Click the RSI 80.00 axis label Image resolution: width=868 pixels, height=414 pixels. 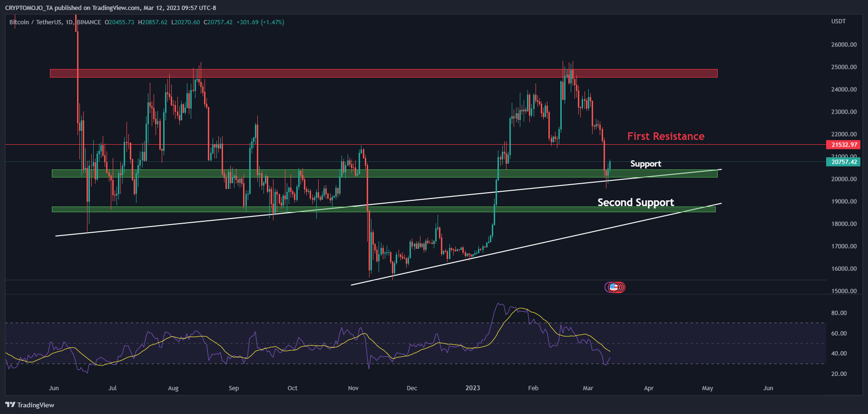(839, 313)
